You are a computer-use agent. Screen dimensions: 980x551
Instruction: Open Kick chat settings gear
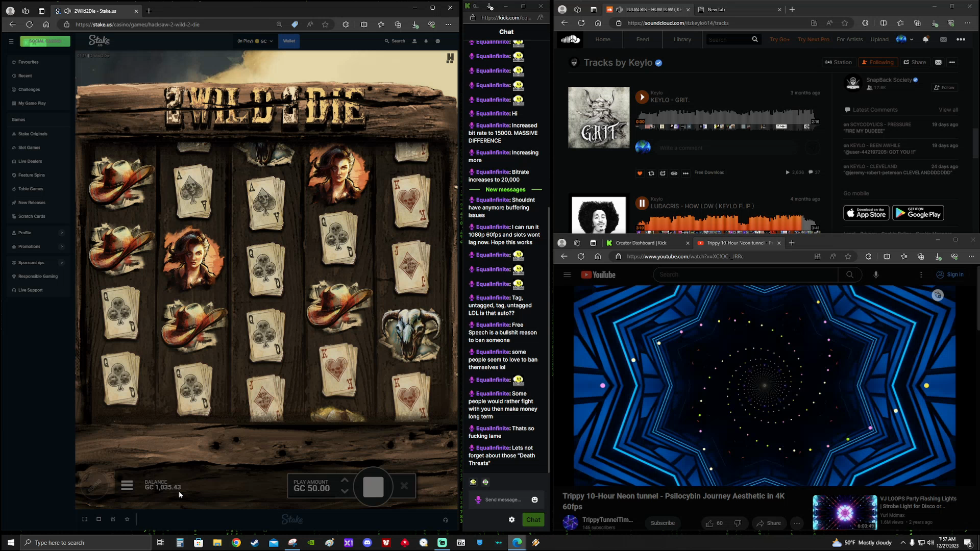point(511,520)
